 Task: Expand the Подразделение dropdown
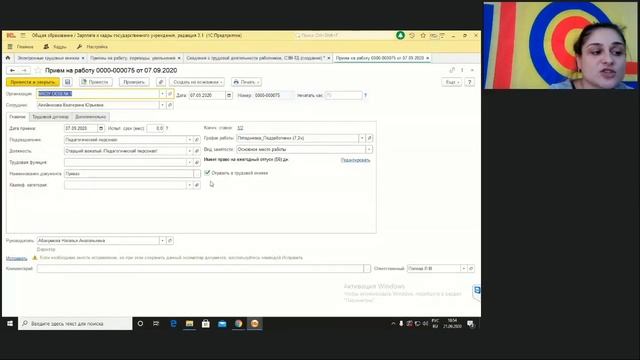(x=189, y=140)
